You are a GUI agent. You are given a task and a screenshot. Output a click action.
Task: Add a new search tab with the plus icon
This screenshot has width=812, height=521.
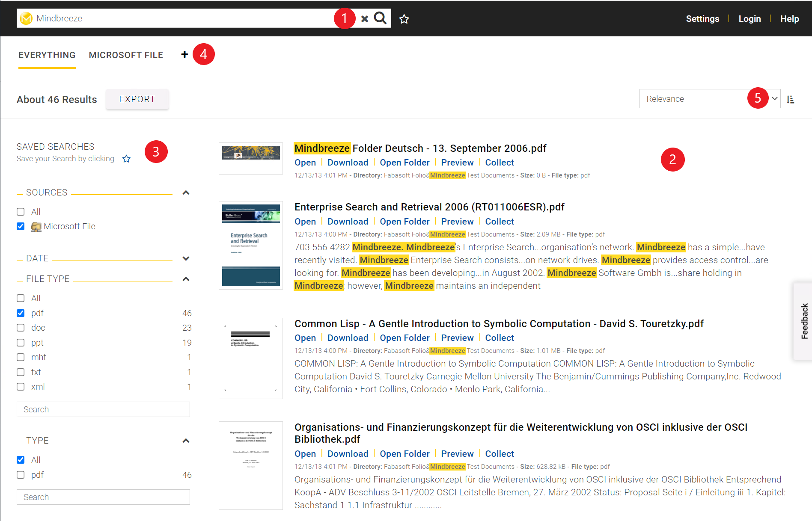pyautogui.click(x=184, y=54)
